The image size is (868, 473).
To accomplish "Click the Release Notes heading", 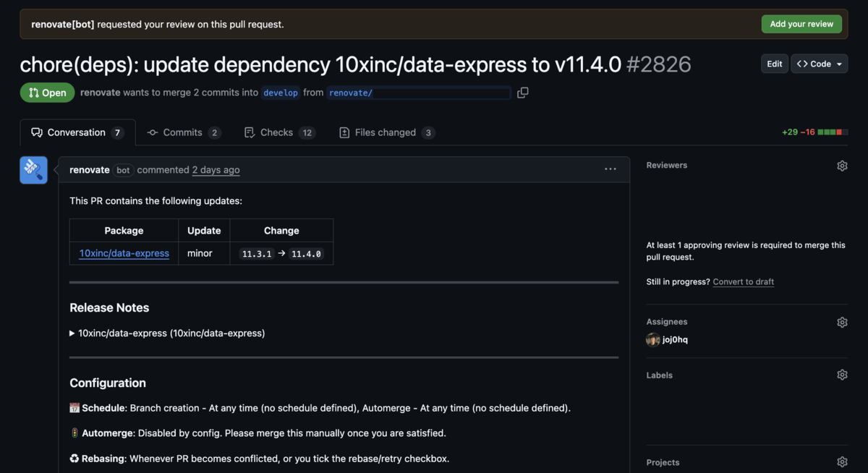I will 109,307.
